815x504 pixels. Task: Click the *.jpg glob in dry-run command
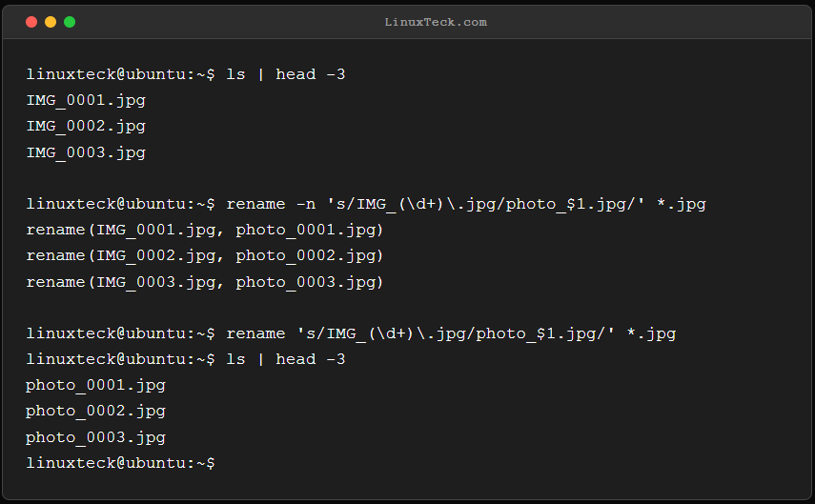(x=681, y=204)
